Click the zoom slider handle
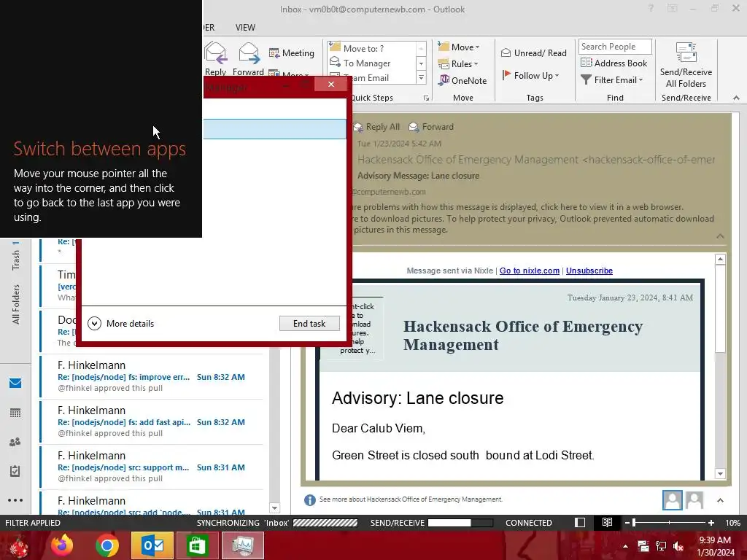Viewport: 747px width, 560px height. click(x=634, y=523)
